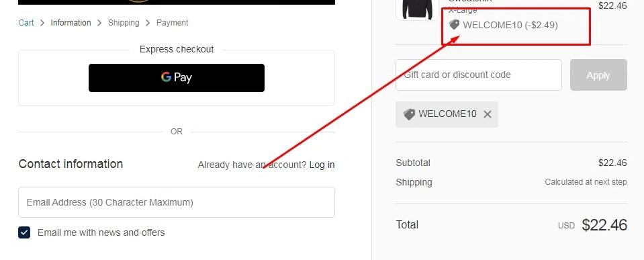Screen dimensions: 644x260
Task: Remove the WELCOME10 discount code with X
Action: pyautogui.click(x=487, y=115)
